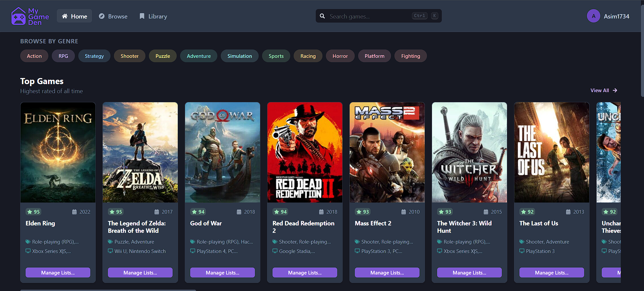Open Manage Lists for Elden Ring

pos(58,272)
